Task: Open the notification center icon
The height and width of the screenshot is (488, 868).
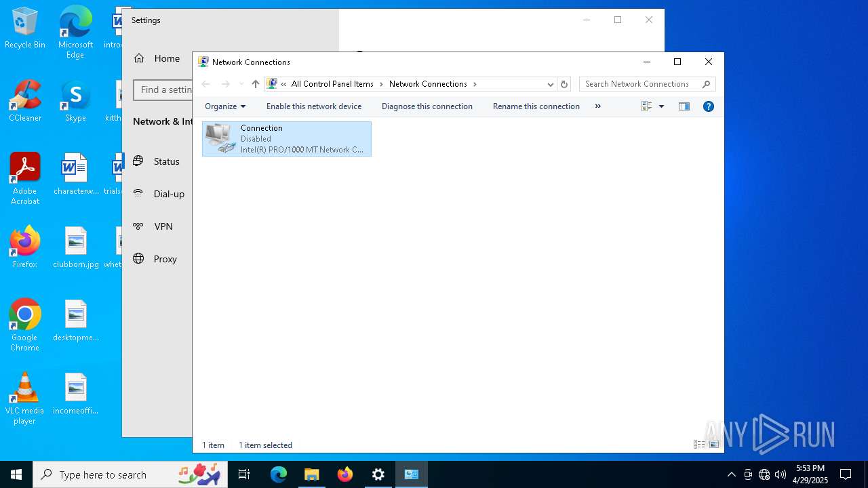Action: (846, 474)
